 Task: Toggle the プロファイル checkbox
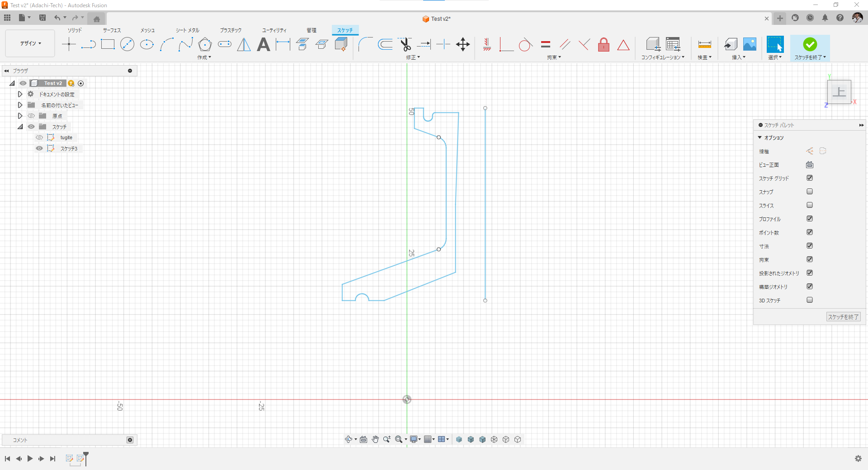(x=810, y=219)
